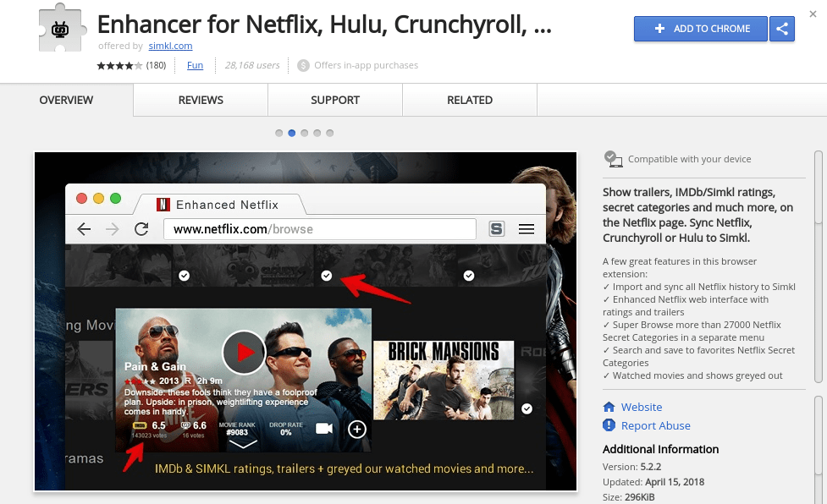
Task: Open the hamburger menu in the mockup browser
Action: click(526, 228)
